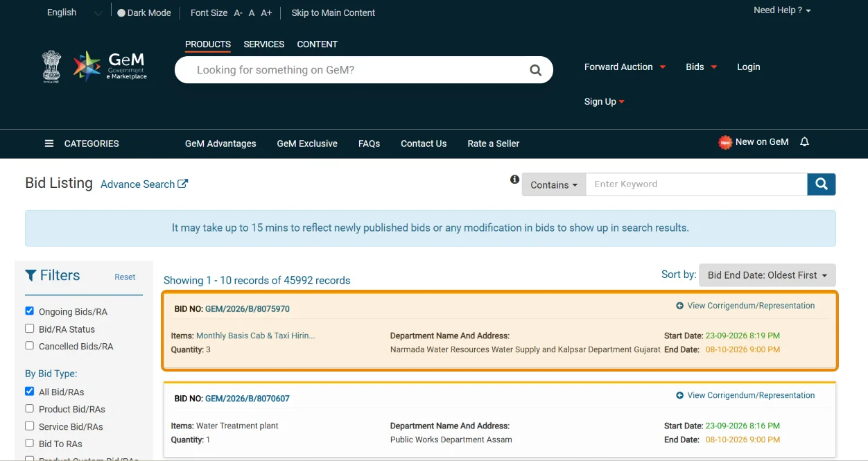
Task: Click 'Water Treatment plant' item text
Action: (237, 426)
